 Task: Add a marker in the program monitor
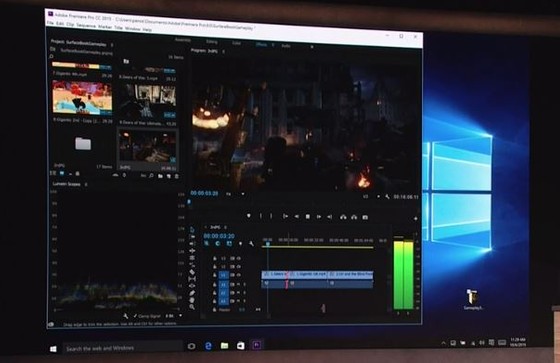tap(249, 216)
